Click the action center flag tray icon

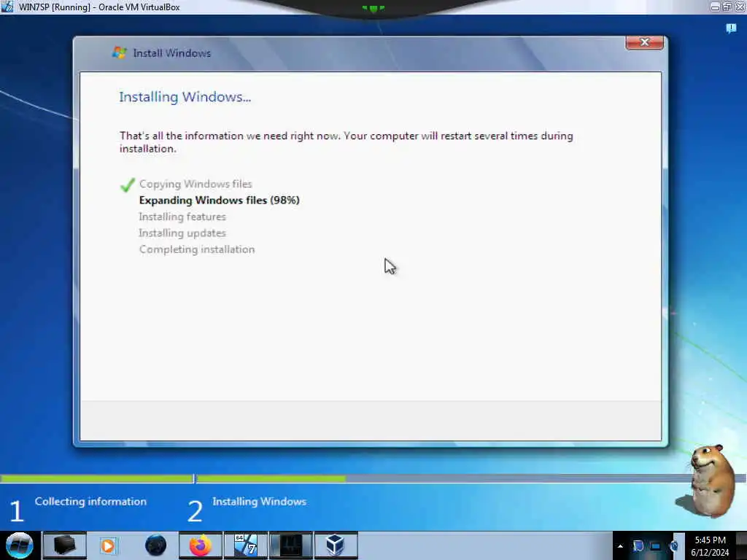[x=638, y=546]
